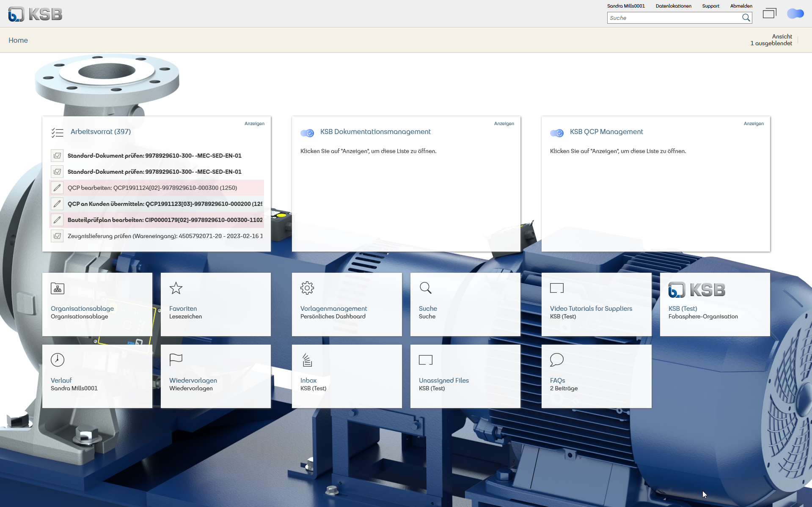Click the Abmelden link
The image size is (812, 507).
pos(741,5)
